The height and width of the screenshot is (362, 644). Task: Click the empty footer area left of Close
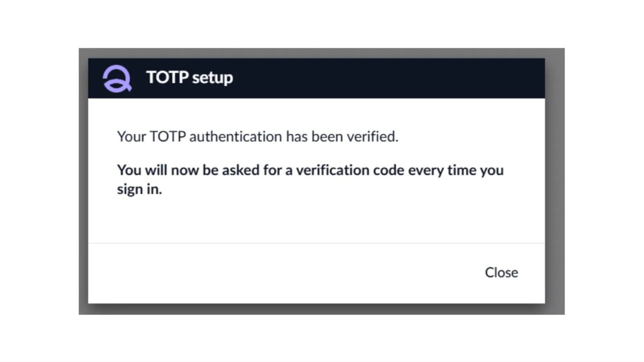tap(282, 274)
